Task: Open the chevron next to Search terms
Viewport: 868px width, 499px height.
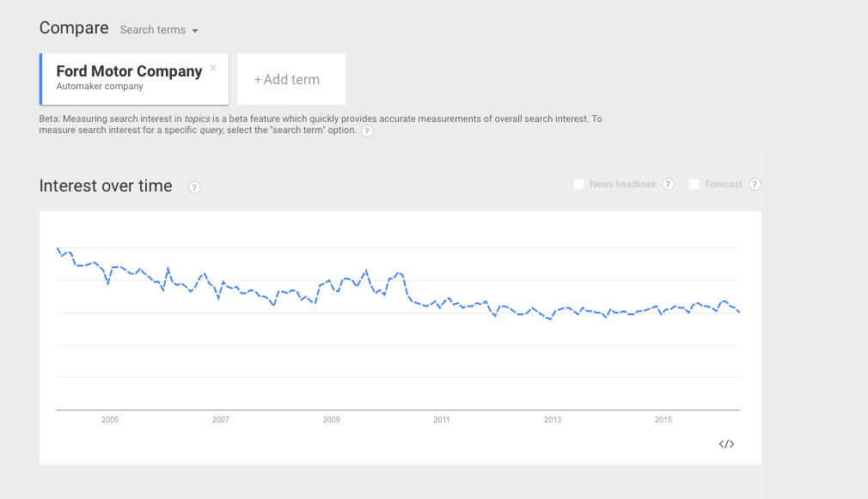Action: (x=196, y=29)
